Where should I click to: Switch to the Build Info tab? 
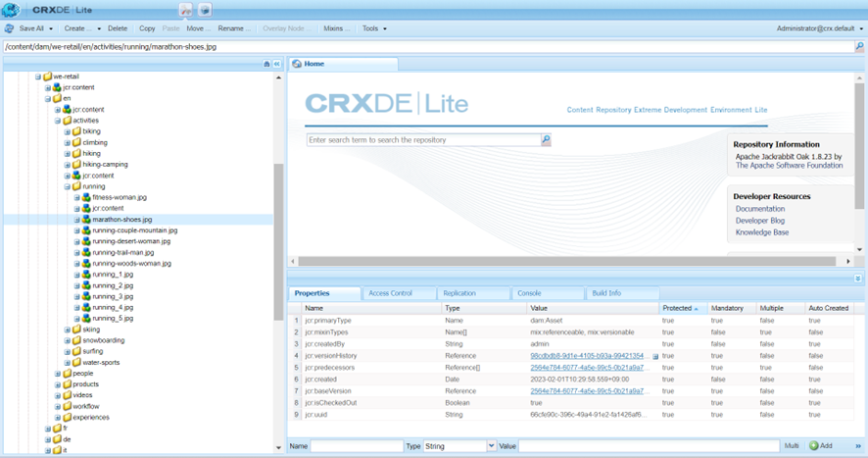pos(622,293)
